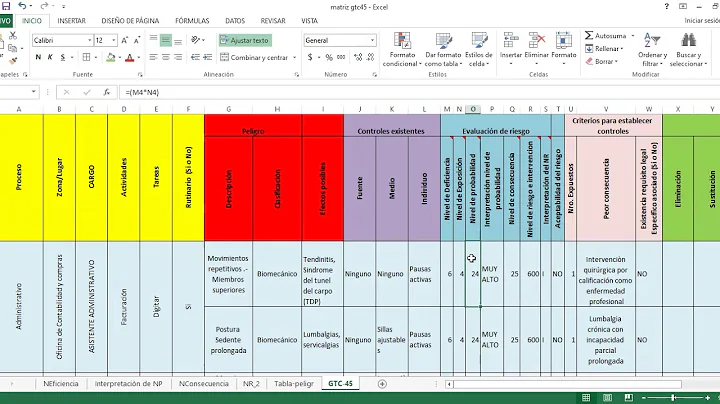The height and width of the screenshot is (404, 720).
Task: Increase the cell indent
Action: click(208, 57)
